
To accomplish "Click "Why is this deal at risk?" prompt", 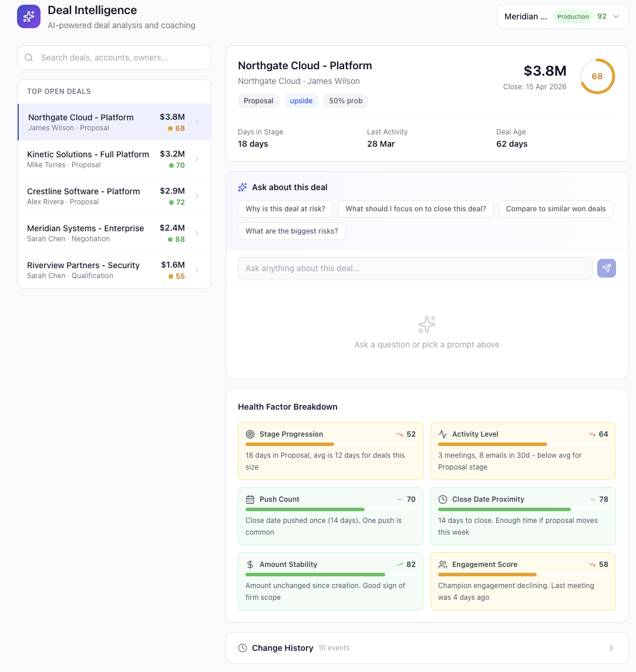I will pyautogui.click(x=285, y=209).
